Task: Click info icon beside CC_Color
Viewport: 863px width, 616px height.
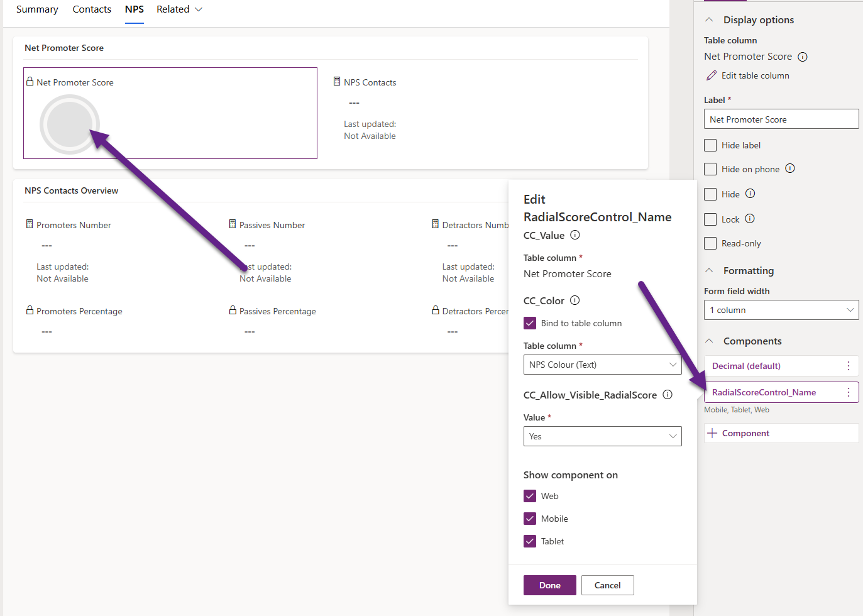Action: click(574, 300)
